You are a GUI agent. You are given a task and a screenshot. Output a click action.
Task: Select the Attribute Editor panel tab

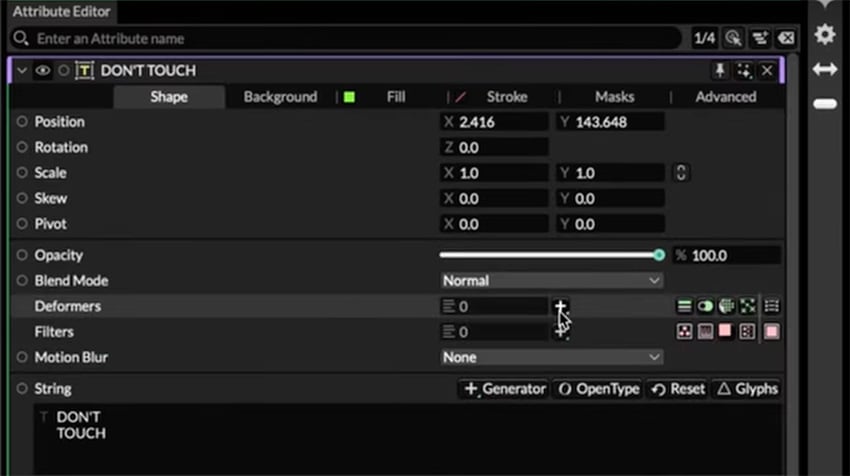pos(61,11)
